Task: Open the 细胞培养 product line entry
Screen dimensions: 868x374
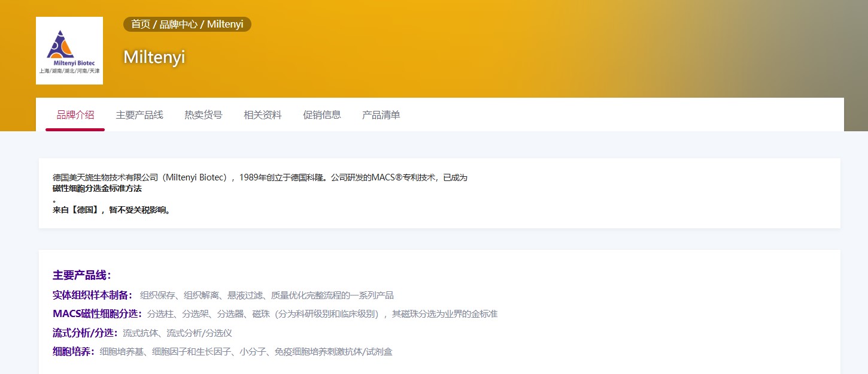Action: point(72,351)
